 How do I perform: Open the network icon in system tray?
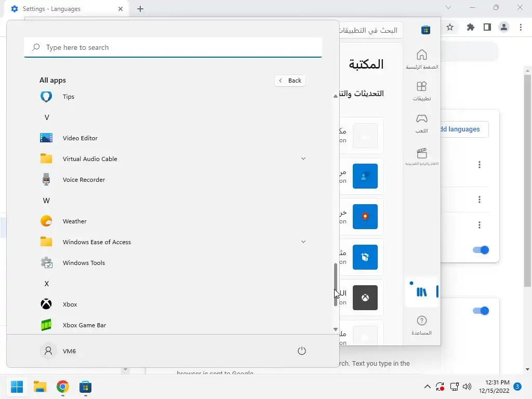pyautogui.click(x=454, y=387)
